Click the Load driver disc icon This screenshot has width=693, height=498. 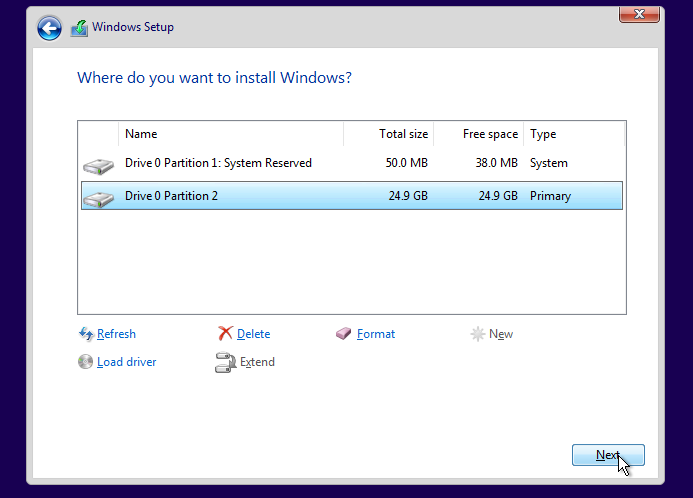tap(86, 362)
